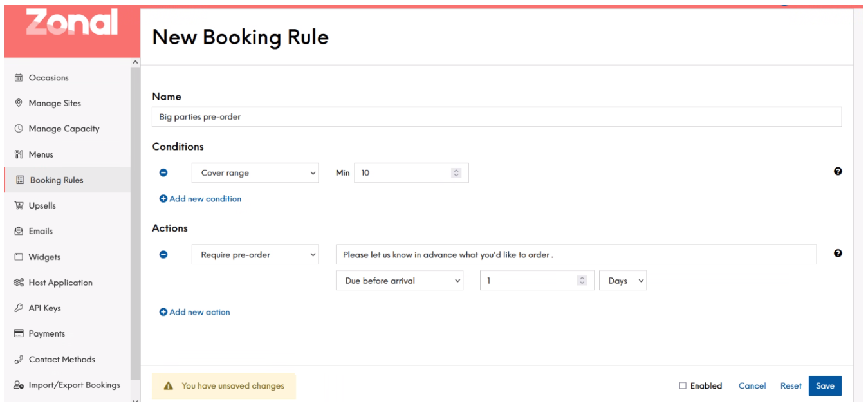Click the Widgets window icon
This screenshot has width=868, height=408.
point(19,257)
